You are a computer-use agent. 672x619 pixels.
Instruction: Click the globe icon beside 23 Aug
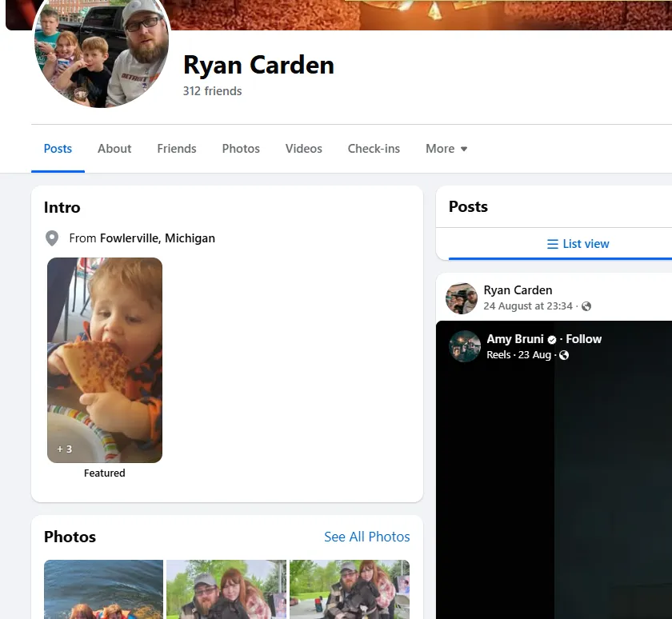pyautogui.click(x=564, y=355)
